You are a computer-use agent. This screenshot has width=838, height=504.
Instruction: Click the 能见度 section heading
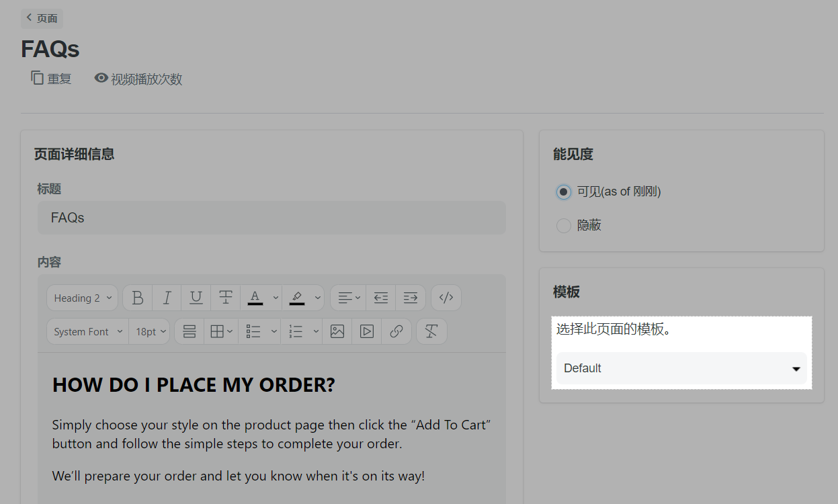[573, 154]
